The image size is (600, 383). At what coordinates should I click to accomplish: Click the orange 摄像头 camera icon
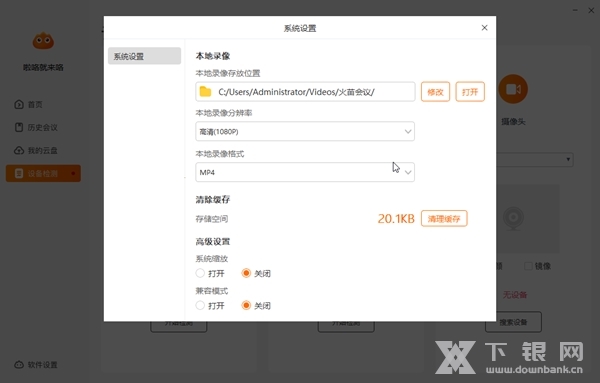coord(513,89)
